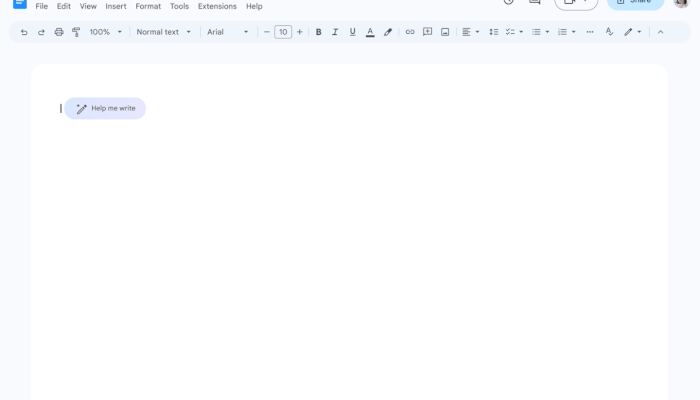Toggle underline formatting
This screenshot has width=700, height=400.
[352, 32]
